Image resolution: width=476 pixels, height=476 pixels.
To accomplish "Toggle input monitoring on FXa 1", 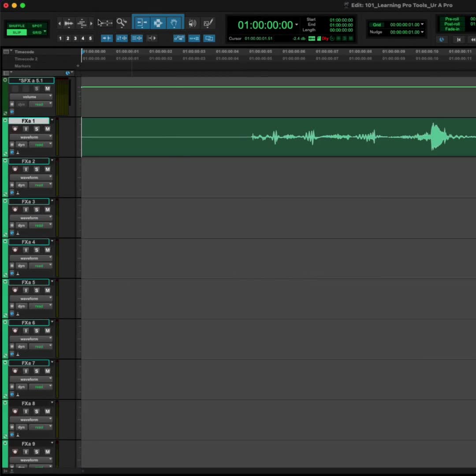I will coord(26,129).
